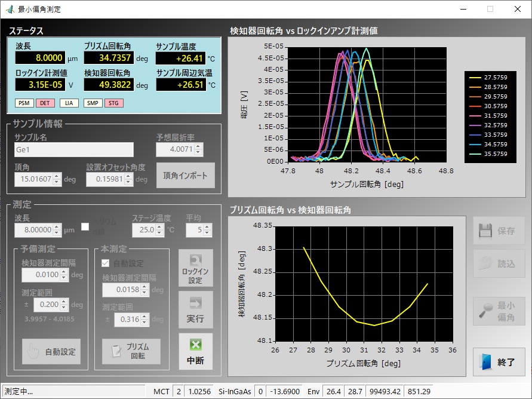Click the プリズム回転 button
The height and width of the screenshot is (399, 532).
tap(131, 351)
